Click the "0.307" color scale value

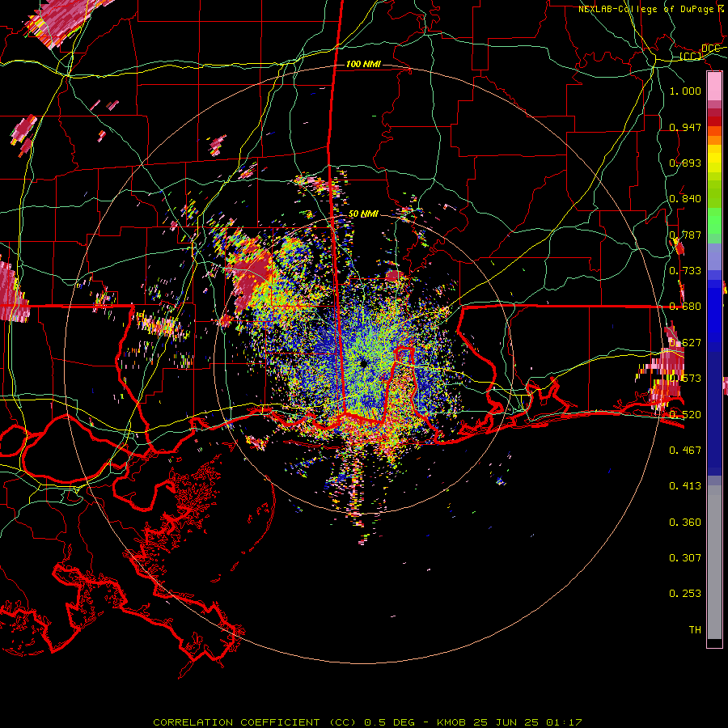[685, 558]
